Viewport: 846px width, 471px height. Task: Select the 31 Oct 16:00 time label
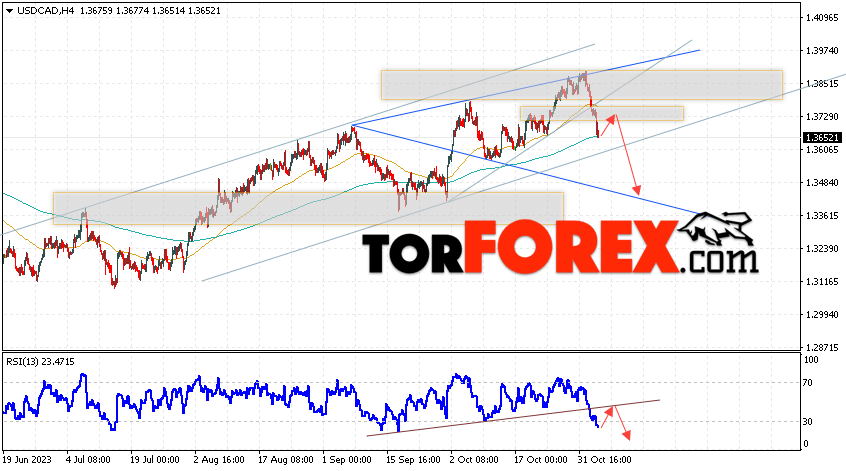click(x=605, y=460)
